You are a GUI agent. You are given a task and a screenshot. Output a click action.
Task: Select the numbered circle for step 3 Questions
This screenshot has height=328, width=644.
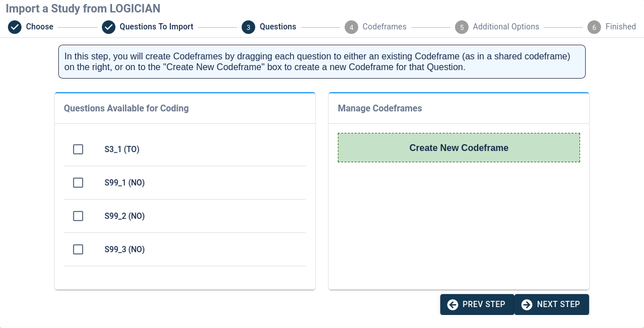(x=248, y=27)
